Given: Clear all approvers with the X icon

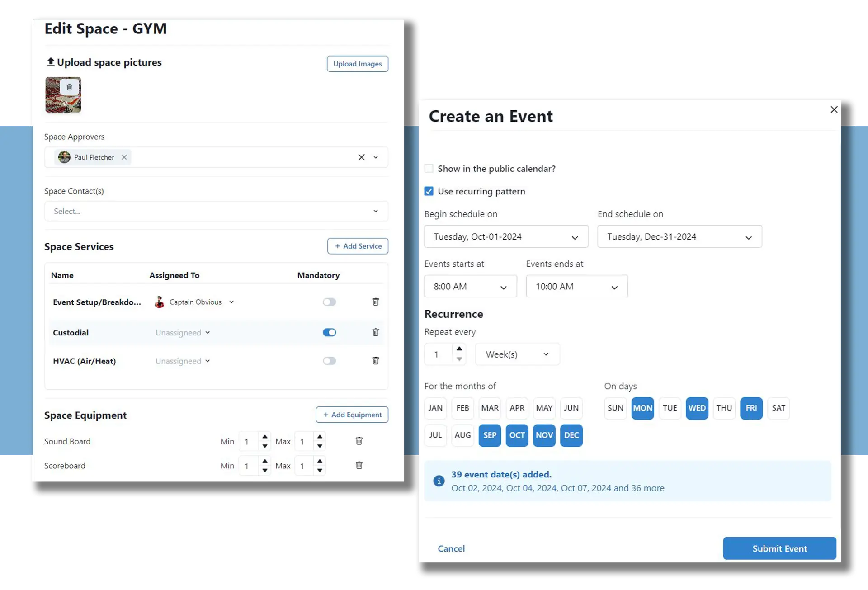Looking at the screenshot, I should coord(361,157).
